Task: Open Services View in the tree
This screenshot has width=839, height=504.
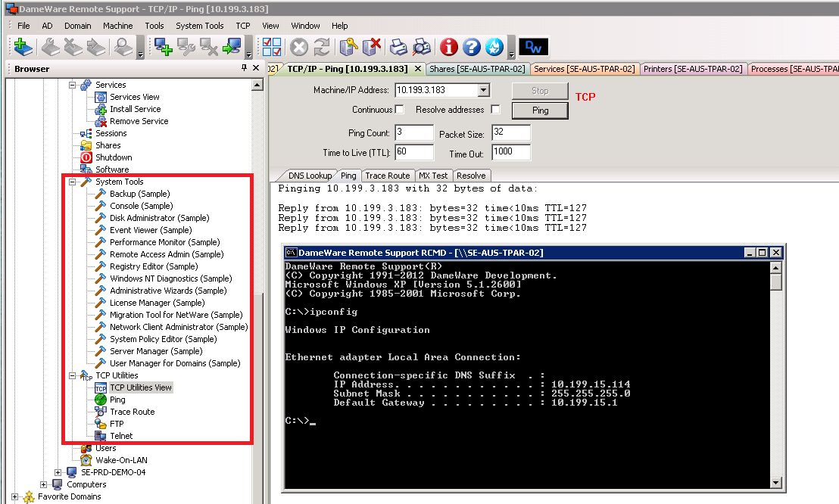Action: (x=134, y=97)
